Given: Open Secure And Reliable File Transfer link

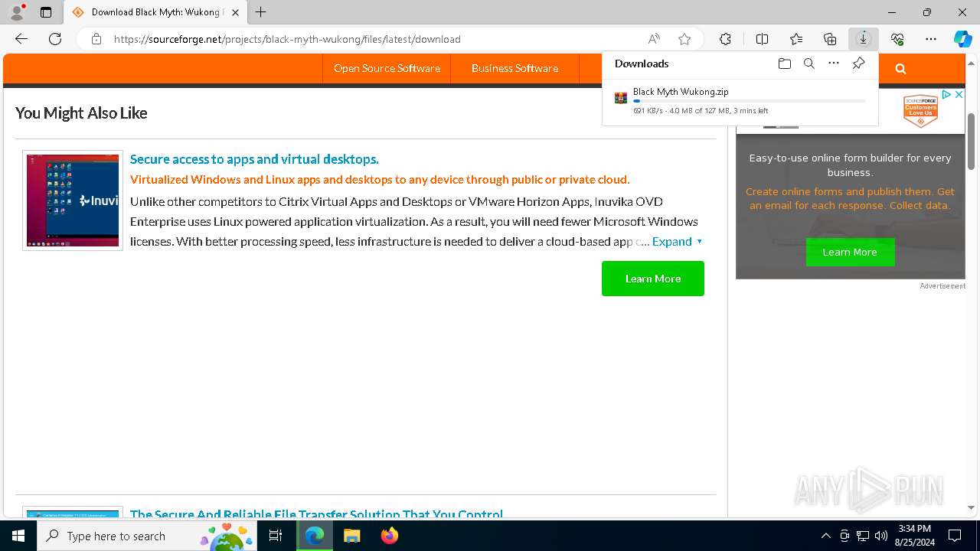Looking at the screenshot, I should [x=316, y=514].
